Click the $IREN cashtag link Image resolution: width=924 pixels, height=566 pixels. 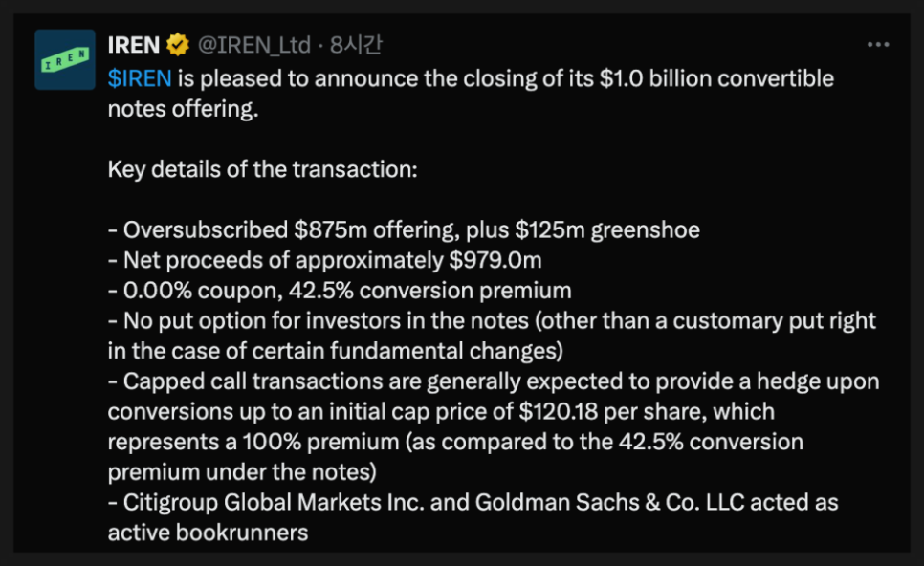(140, 78)
